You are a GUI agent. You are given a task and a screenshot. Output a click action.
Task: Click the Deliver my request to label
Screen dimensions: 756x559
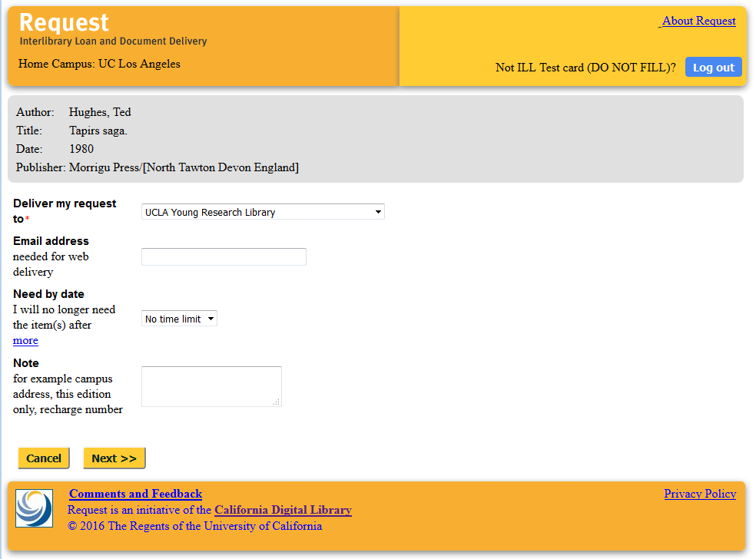click(x=65, y=211)
